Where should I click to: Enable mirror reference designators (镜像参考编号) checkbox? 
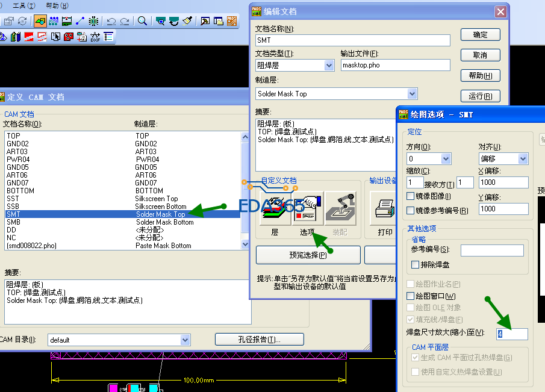411,210
